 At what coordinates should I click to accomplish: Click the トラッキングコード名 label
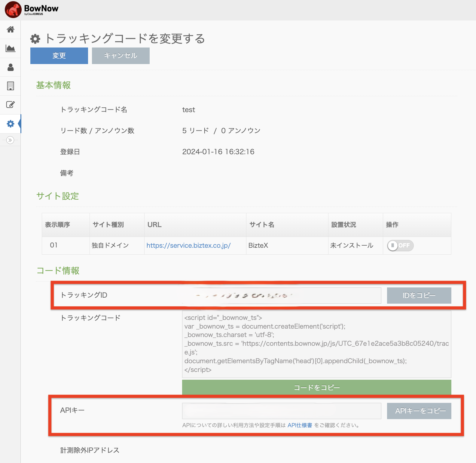pos(94,109)
